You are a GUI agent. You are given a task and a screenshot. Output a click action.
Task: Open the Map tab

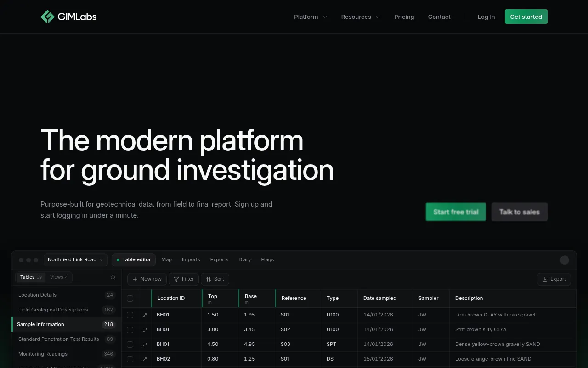tap(167, 260)
